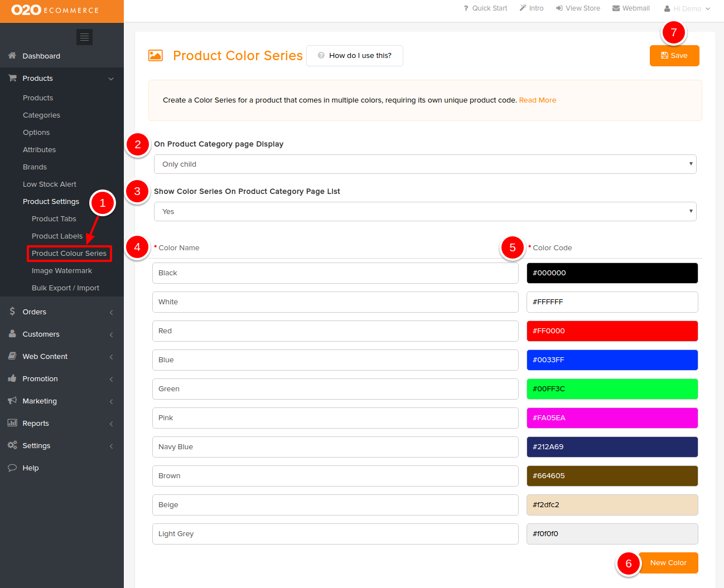724x588 pixels.
Task: Click the Orders dollar sign icon
Action: tap(12, 312)
